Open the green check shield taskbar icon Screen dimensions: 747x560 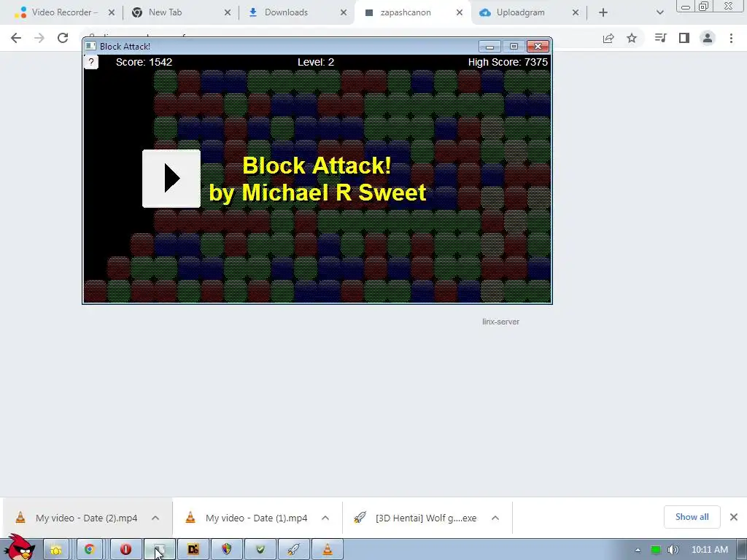260,550
